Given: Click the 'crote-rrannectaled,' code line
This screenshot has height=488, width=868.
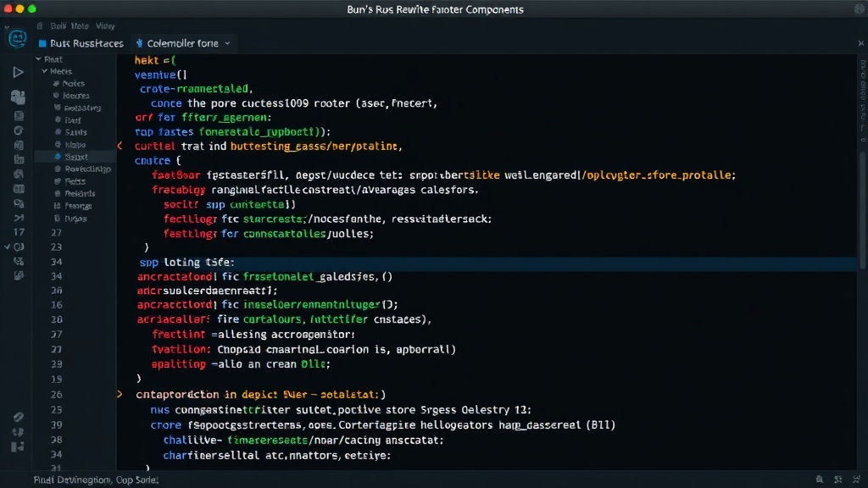Looking at the screenshot, I should click(196, 88).
